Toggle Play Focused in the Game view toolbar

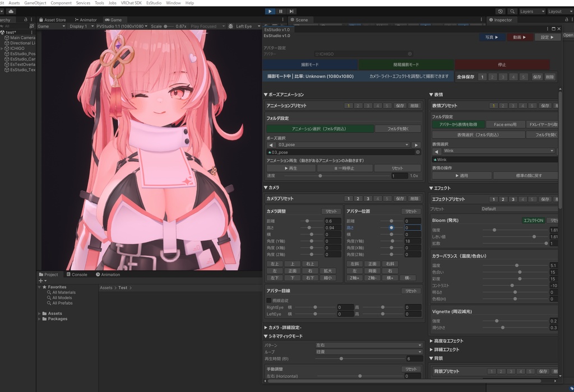coord(203,25)
